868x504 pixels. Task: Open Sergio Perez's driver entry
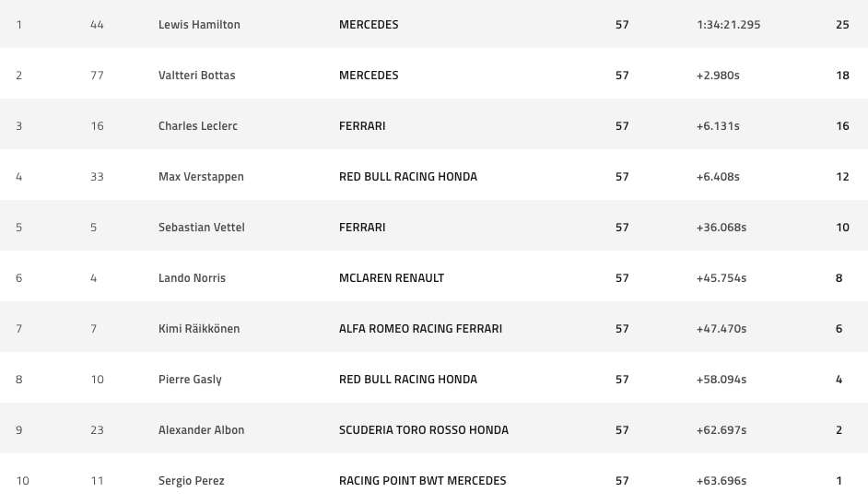[191, 481]
